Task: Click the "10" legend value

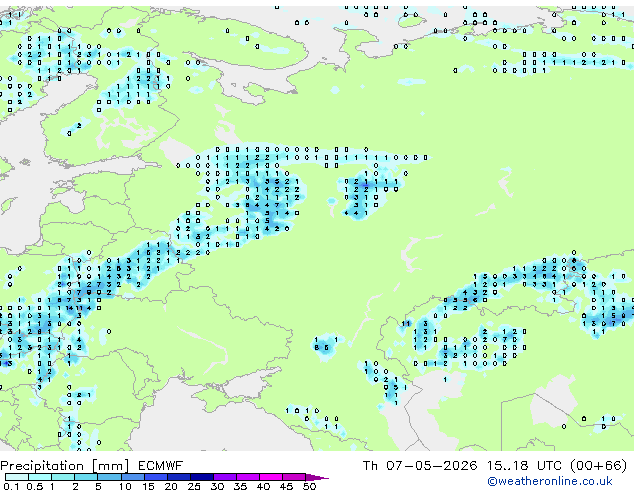Action: pos(125,486)
